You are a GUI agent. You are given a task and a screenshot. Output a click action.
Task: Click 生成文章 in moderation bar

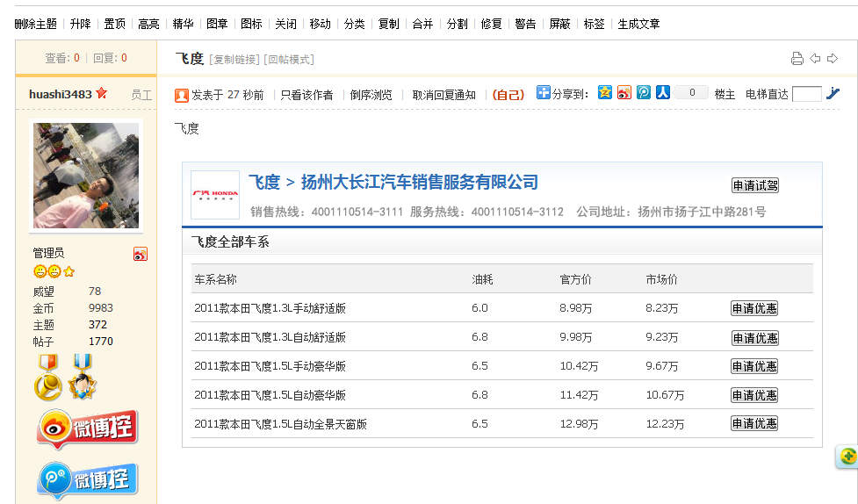638,24
